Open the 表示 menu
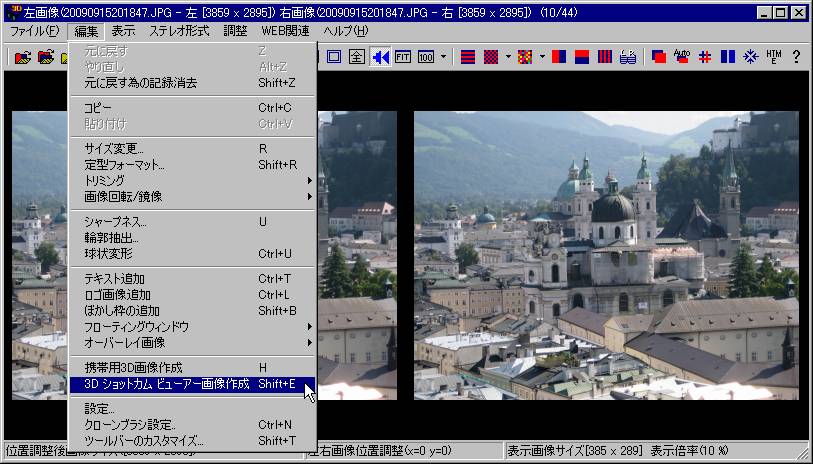The width and height of the screenshot is (813, 464). click(123, 31)
